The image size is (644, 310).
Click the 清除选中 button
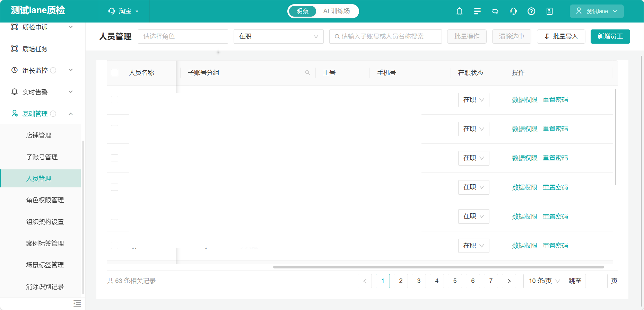(512, 36)
